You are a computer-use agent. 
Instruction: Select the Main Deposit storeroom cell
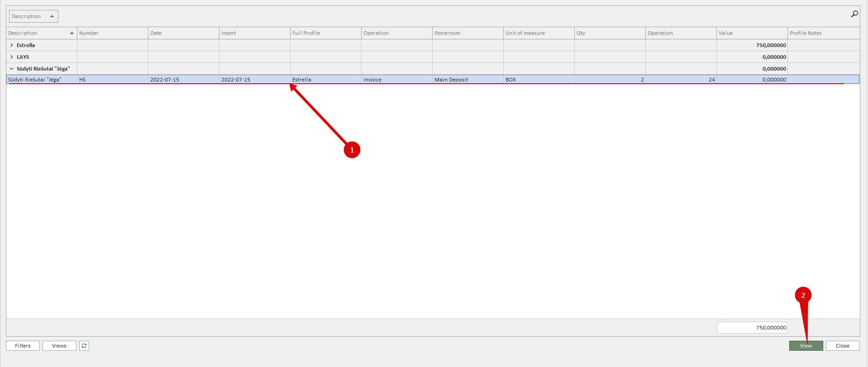468,80
